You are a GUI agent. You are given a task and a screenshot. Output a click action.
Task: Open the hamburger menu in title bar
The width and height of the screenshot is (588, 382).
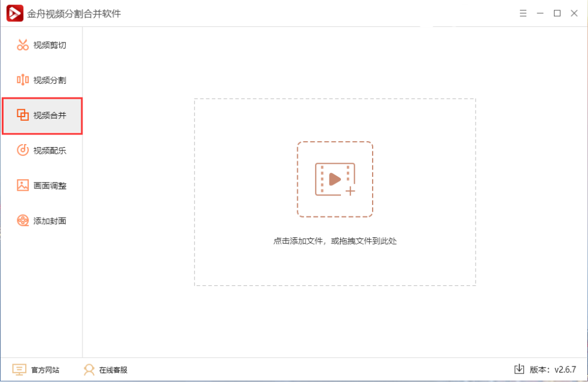[522, 13]
